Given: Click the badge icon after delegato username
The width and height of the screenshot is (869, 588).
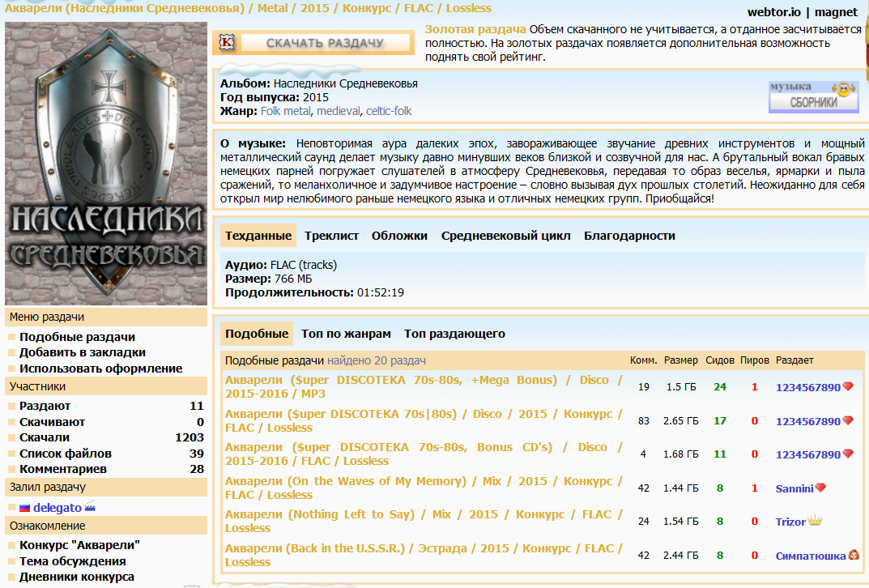Looking at the screenshot, I should click(90, 507).
